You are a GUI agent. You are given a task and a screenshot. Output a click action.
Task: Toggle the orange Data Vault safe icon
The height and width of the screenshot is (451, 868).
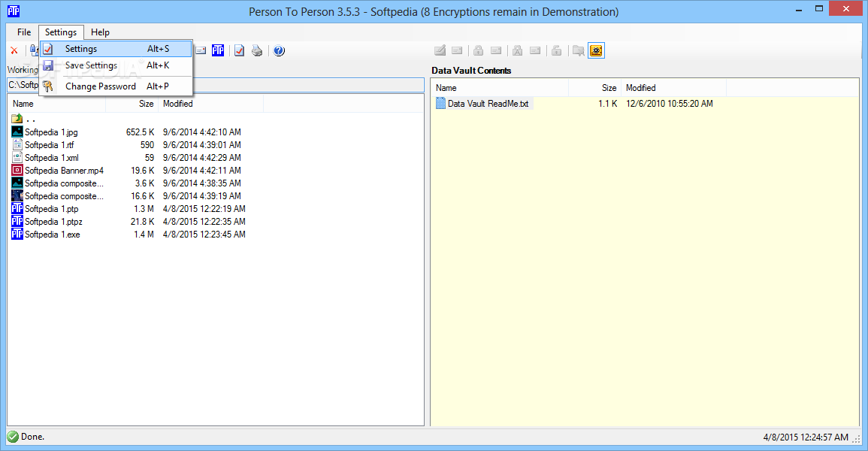point(596,50)
